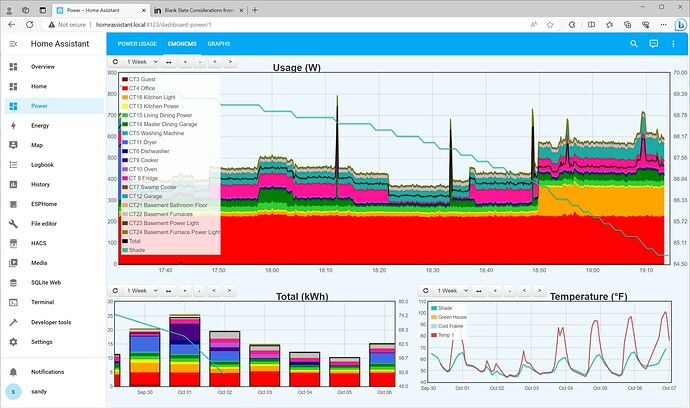Open the Logbook panel
690x408 pixels.
[54, 165]
